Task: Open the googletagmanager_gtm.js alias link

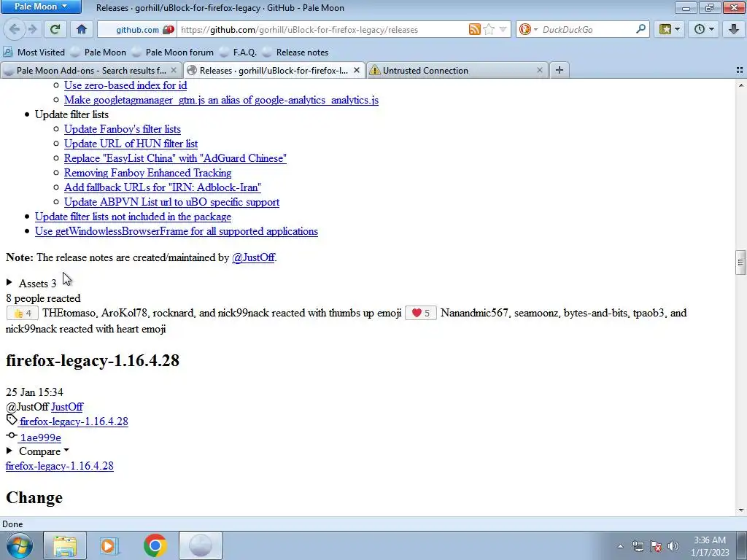Action: (x=221, y=100)
